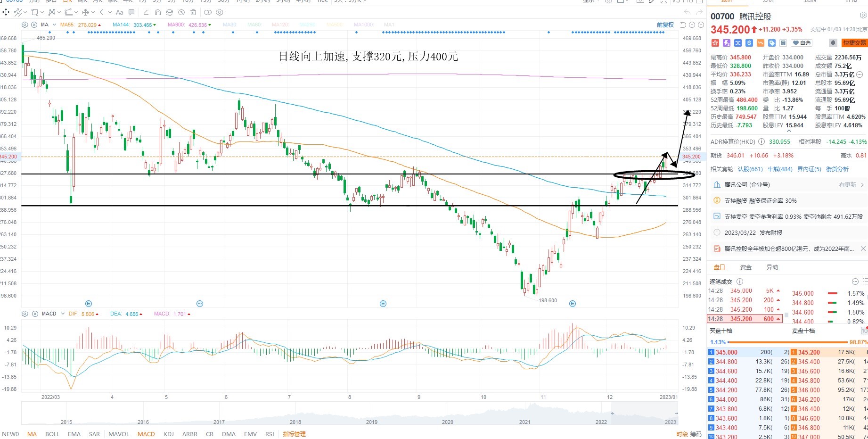Switch to the KDJ indicator tab
Image resolution: width=868 pixels, height=439 pixels.
click(x=168, y=434)
